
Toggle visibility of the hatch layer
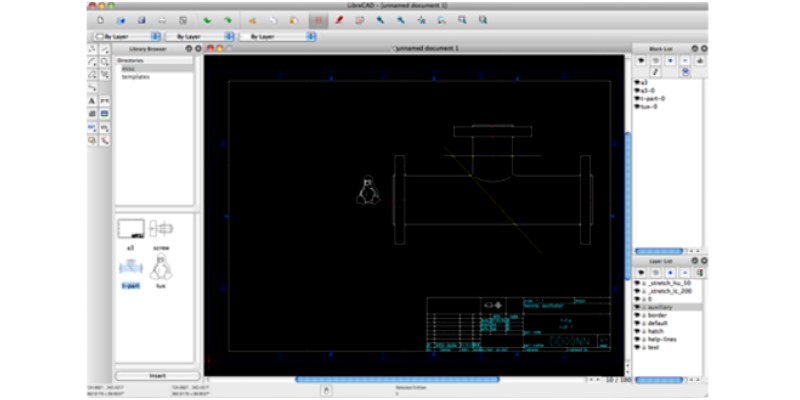pyautogui.click(x=637, y=331)
